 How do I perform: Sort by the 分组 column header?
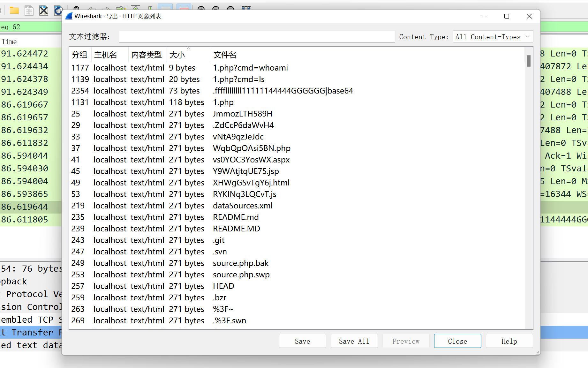pyautogui.click(x=79, y=55)
